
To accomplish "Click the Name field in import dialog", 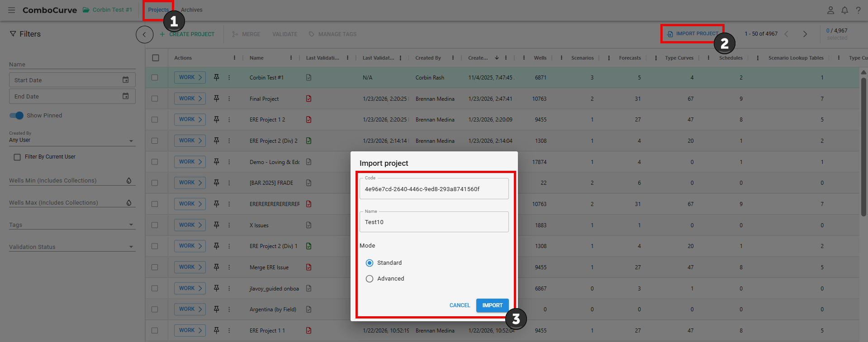I will (434, 222).
